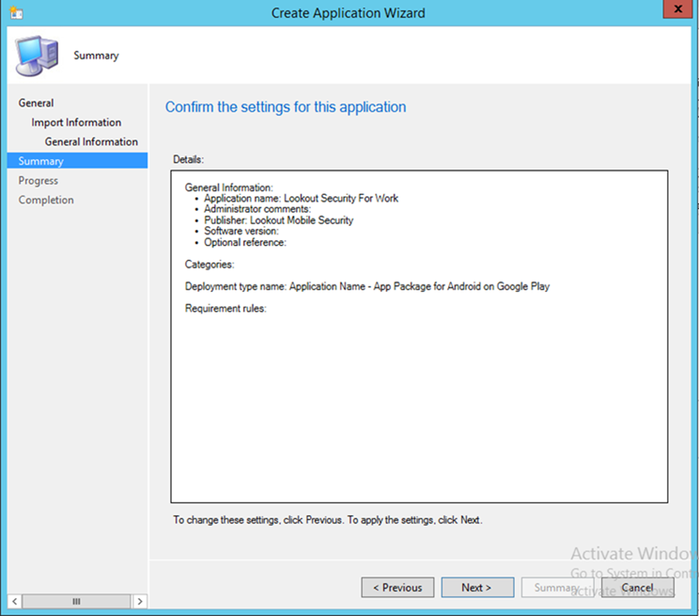Screen dimensions: 699x616
Task: Select the Progress step in sidebar
Action: tap(38, 180)
